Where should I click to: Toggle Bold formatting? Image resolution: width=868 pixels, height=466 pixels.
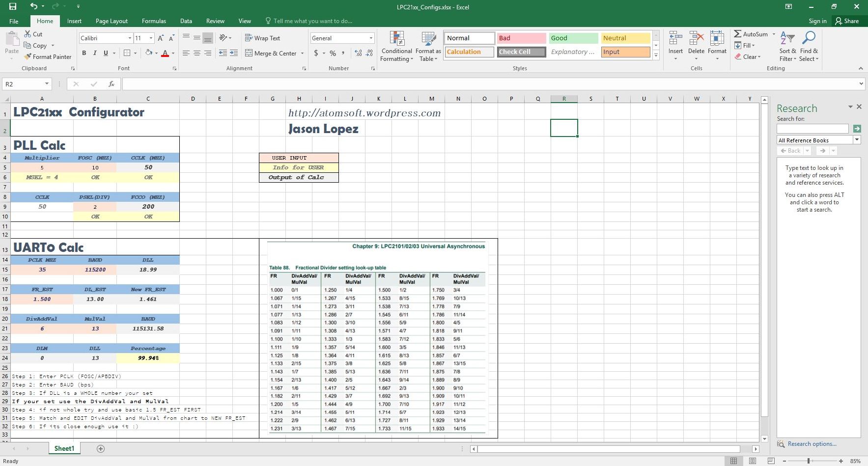click(84, 53)
